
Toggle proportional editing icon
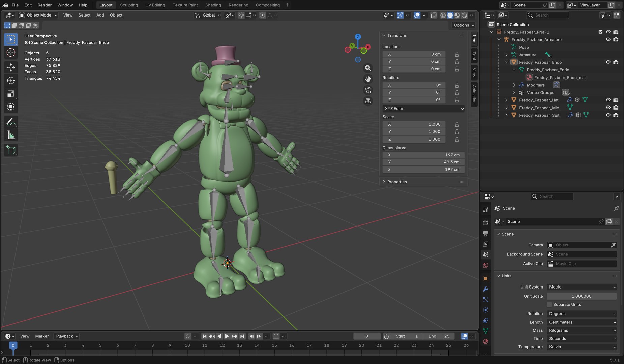pos(262,15)
